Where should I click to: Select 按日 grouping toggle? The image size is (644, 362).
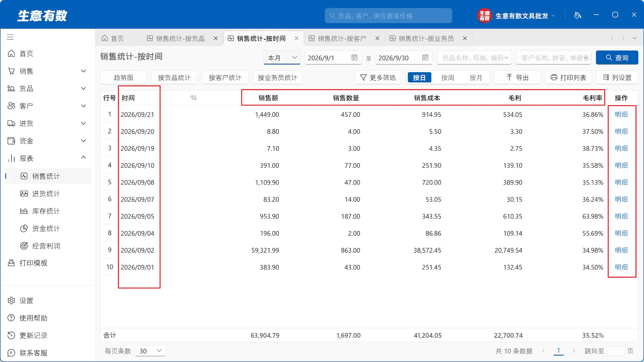tap(419, 77)
